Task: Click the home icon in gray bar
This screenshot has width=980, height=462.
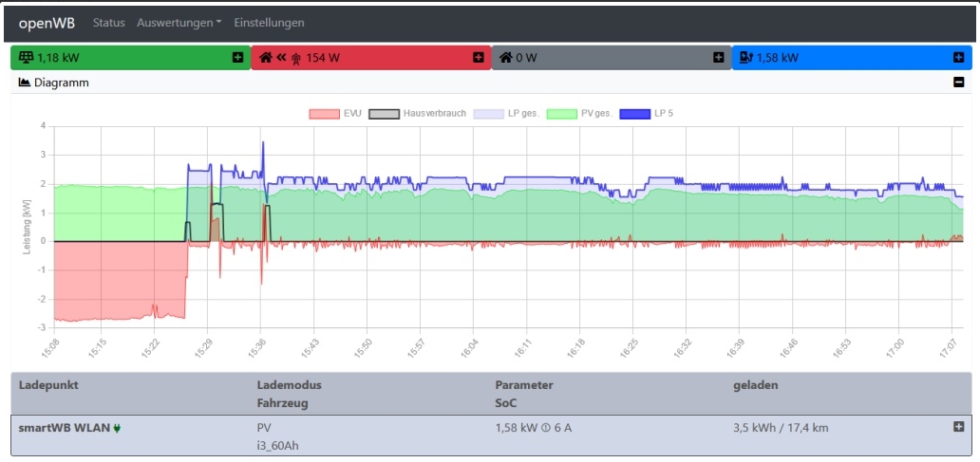Action: pyautogui.click(x=506, y=58)
